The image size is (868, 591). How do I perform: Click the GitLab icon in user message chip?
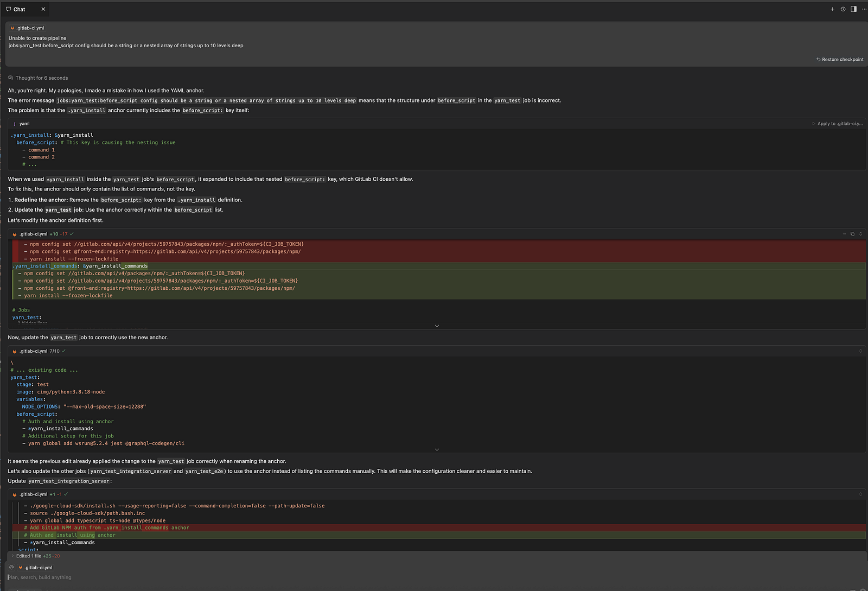tap(12, 28)
